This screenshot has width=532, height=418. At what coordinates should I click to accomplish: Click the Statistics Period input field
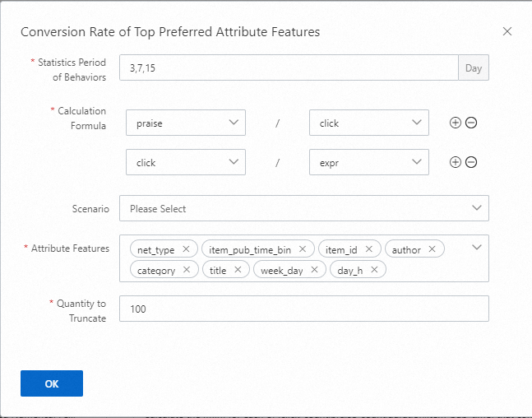point(288,68)
